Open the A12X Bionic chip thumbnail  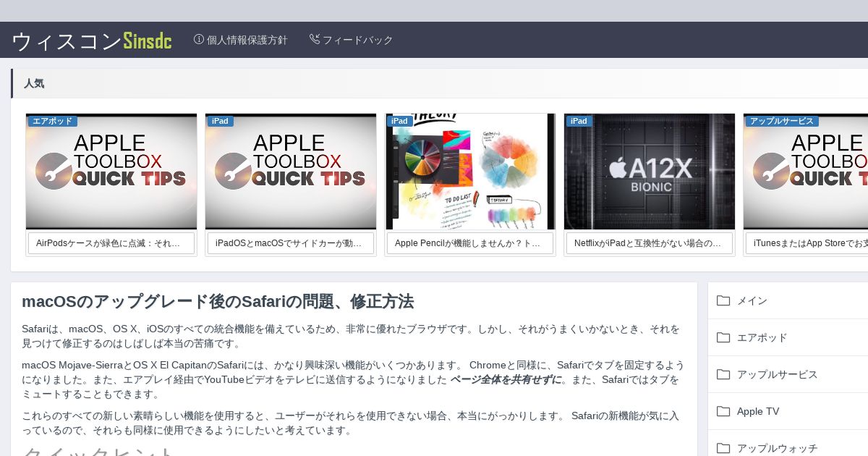[650, 172]
